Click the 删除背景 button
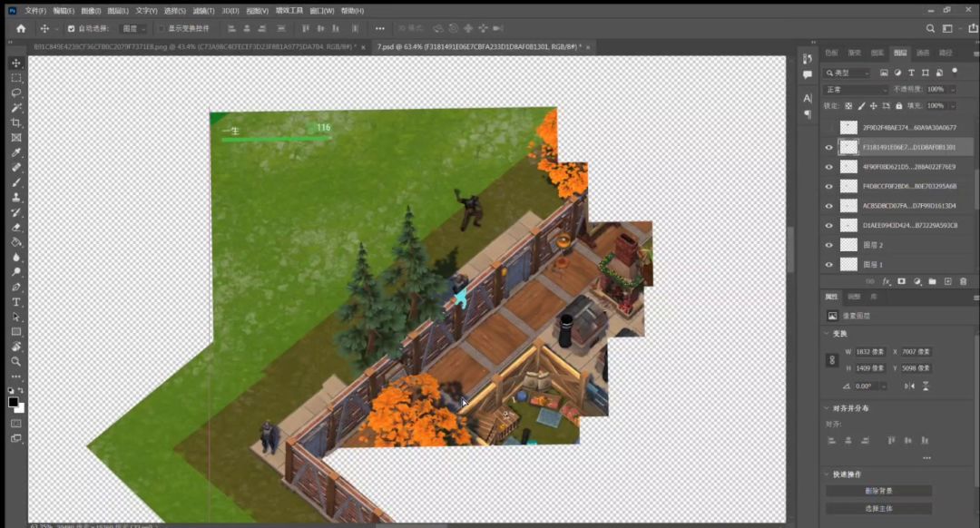Screen dimensions: 980x528 pyautogui.click(x=878, y=491)
